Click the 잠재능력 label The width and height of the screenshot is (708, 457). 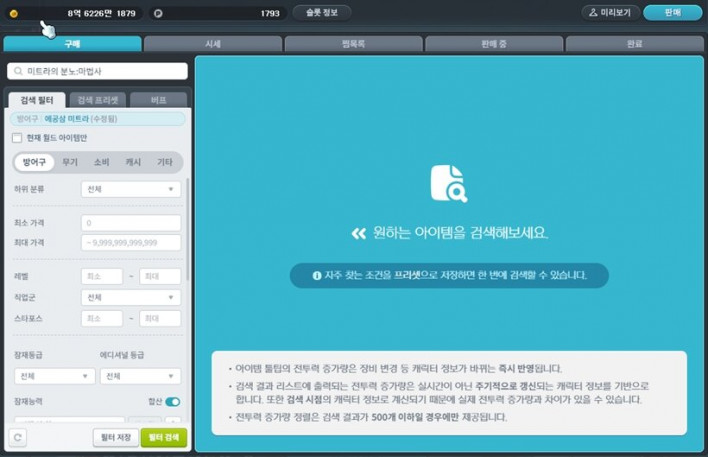coord(28,401)
